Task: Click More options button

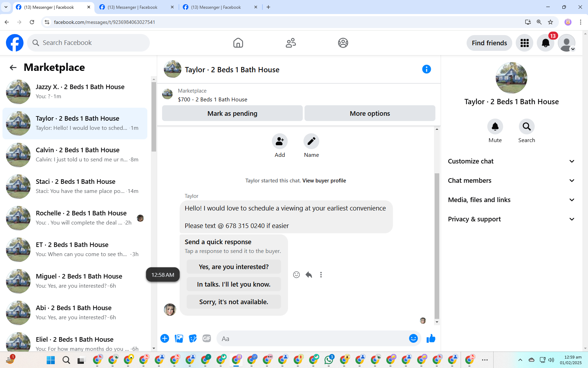Action: [370, 113]
